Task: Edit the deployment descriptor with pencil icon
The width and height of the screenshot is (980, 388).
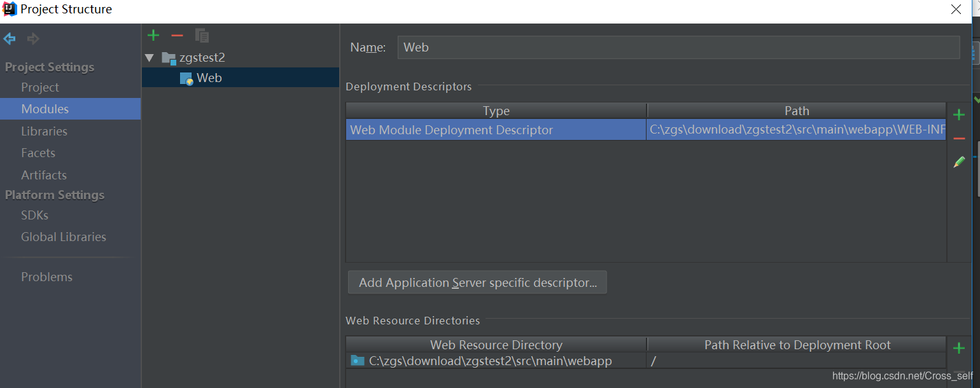Action: [x=959, y=162]
